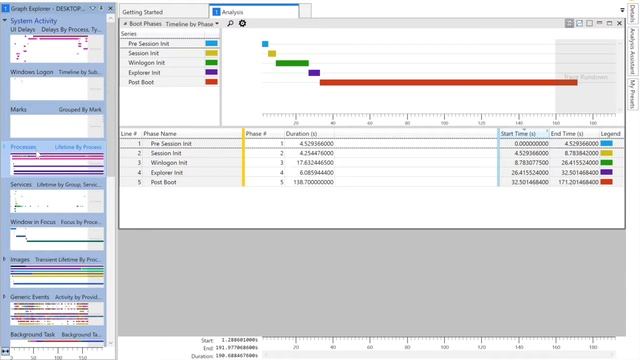This screenshot has height=360, width=640.
Task: Open view editor gear icon
Action: pyautogui.click(x=242, y=23)
